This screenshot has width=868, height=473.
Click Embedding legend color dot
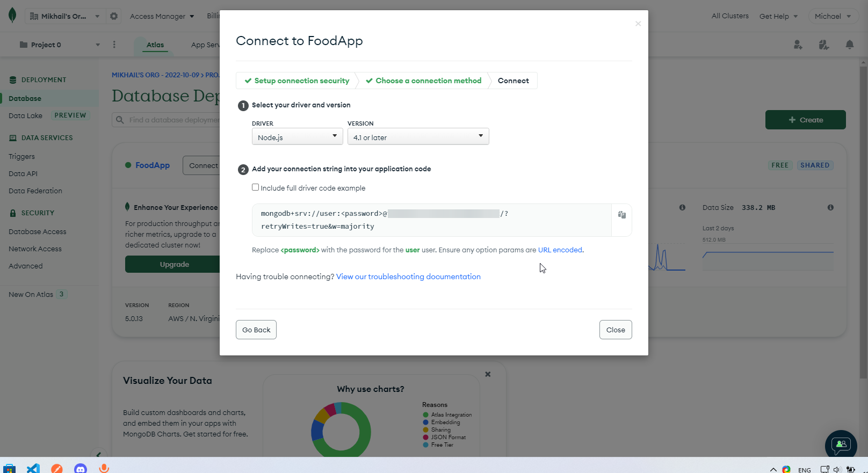click(x=425, y=422)
